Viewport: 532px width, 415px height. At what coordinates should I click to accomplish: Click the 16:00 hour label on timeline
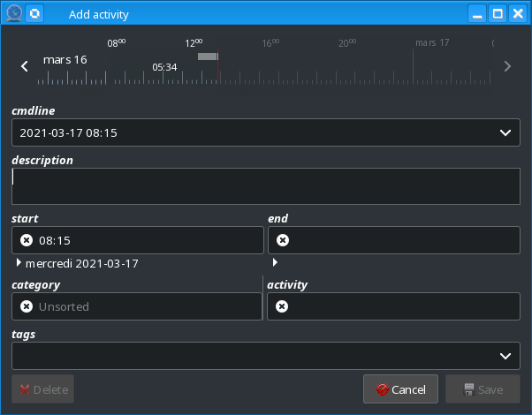270,42
